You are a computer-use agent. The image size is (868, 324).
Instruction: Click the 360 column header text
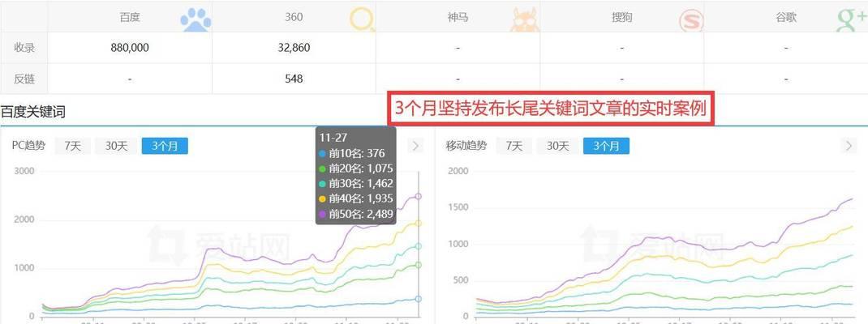pyautogui.click(x=294, y=17)
